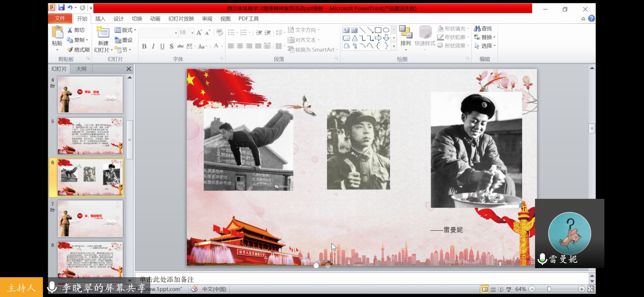Click the Format Painter (格式刷) brush icon
This screenshot has height=297, width=644.
coord(70,50)
